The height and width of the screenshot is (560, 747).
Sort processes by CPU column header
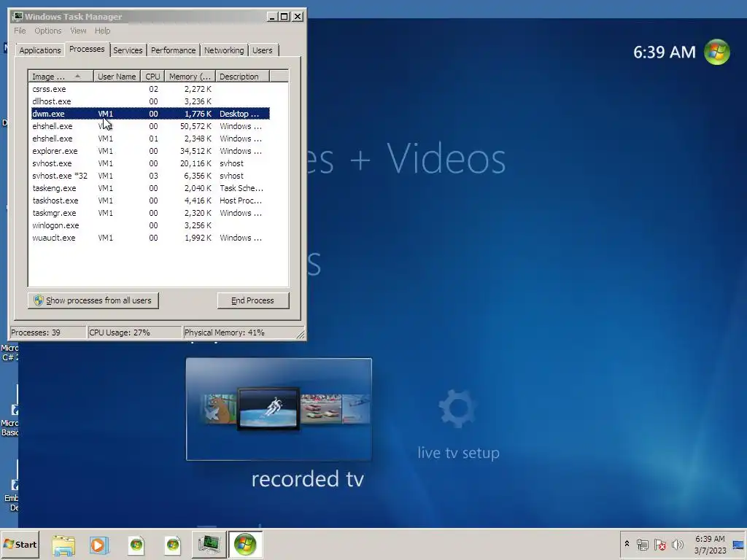tap(152, 76)
